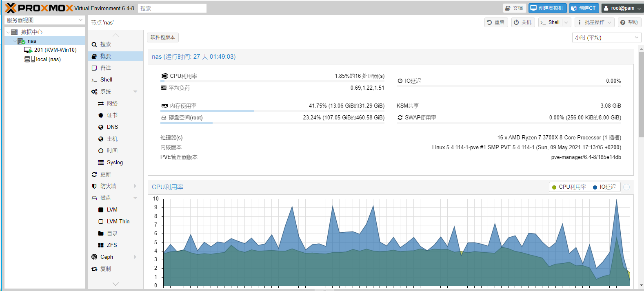Open 网络 network settings
The height and width of the screenshot is (291, 644).
(x=115, y=104)
